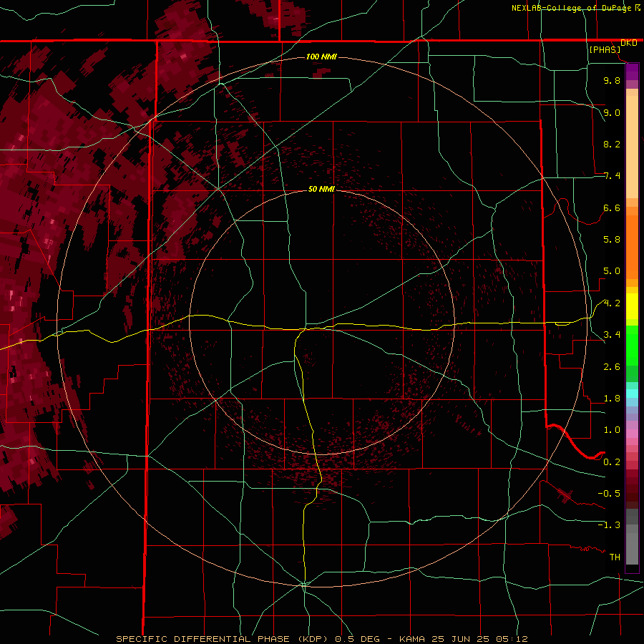Click the DKD label above the color scale

pyautogui.click(x=628, y=43)
